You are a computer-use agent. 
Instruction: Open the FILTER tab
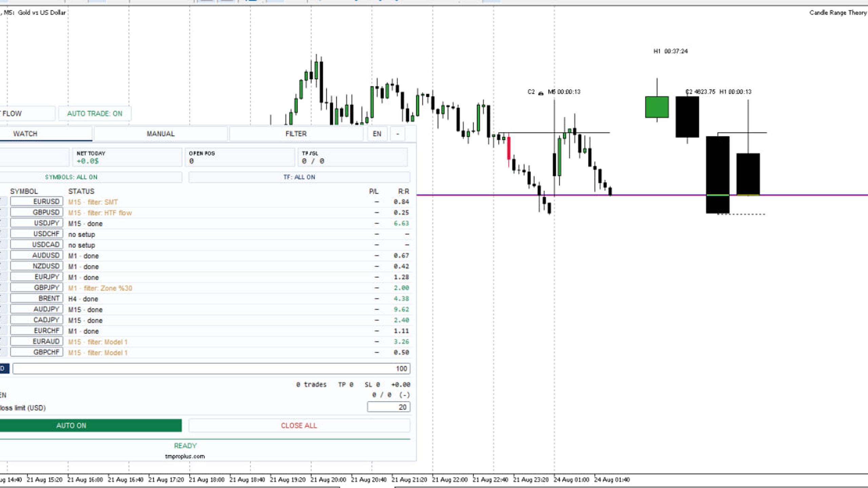pos(296,134)
